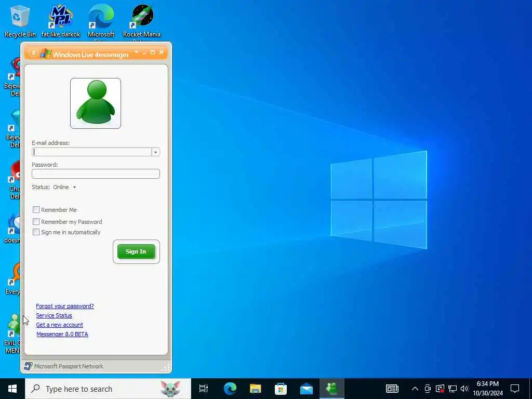Open News and interests taskbar icon
Screen dimensions: 532x399
(x=392, y=389)
